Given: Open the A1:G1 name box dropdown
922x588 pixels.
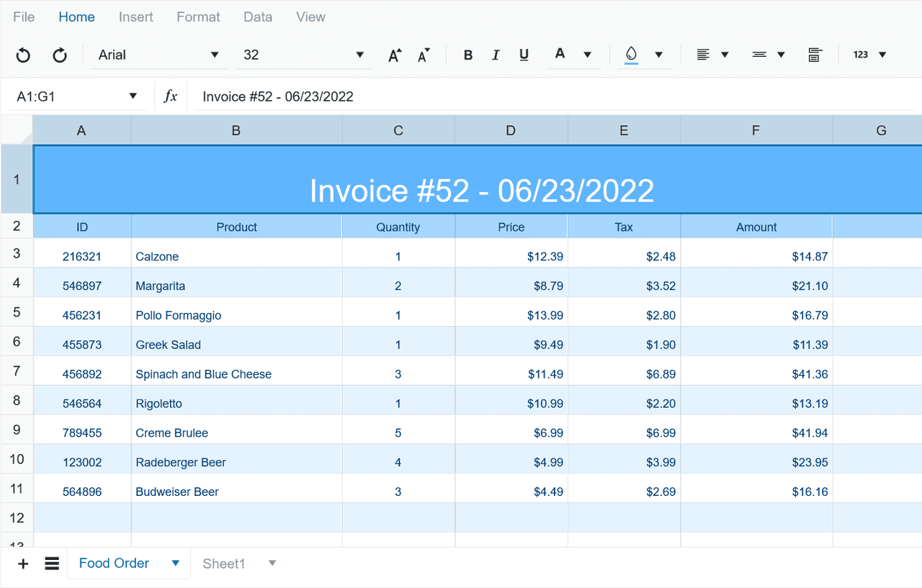Looking at the screenshot, I should (133, 96).
